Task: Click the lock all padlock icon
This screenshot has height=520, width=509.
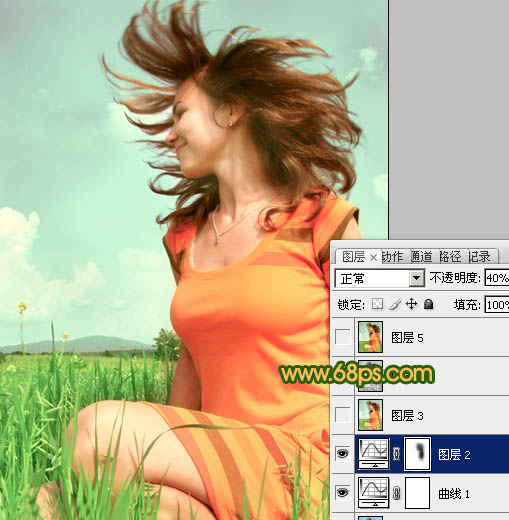Action: [x=429, y=304]
